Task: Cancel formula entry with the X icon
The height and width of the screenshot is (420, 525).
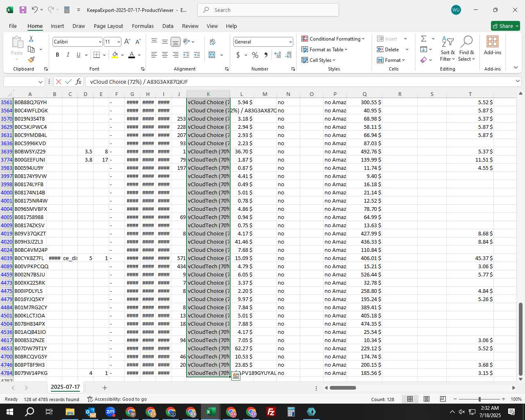Action: pos(59,82)
